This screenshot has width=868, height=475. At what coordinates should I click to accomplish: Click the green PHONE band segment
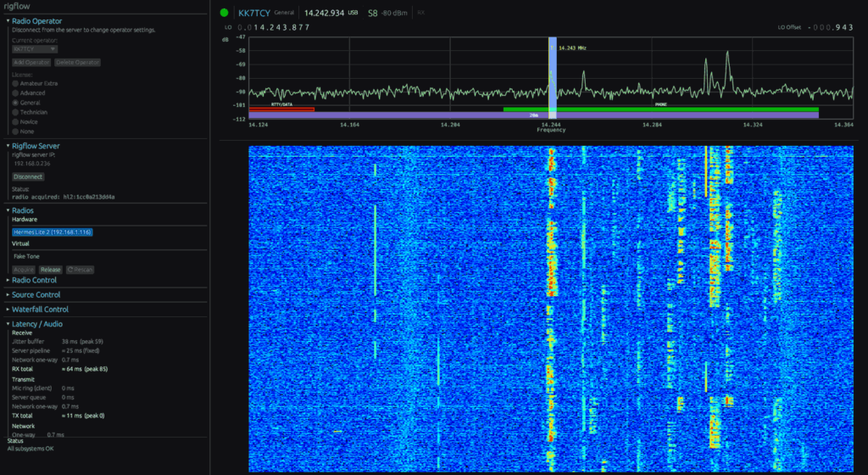[x=661, y=109]
